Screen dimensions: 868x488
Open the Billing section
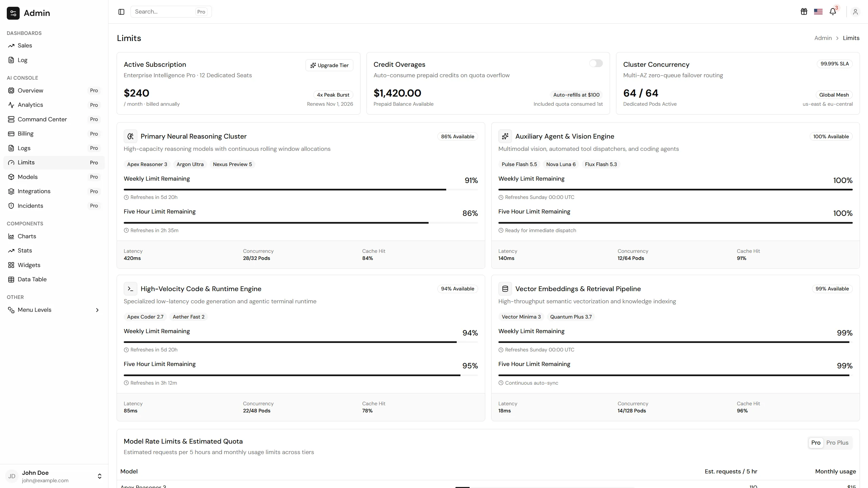click(54, 134)
